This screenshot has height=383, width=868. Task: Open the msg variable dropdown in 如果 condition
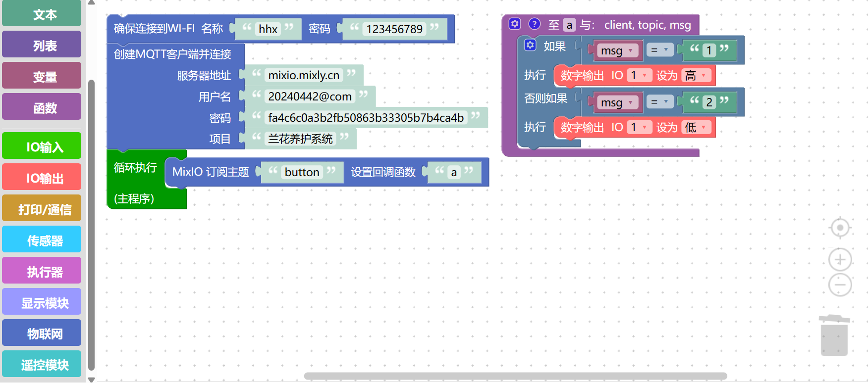pyautogui.click(x=617, y=50)
